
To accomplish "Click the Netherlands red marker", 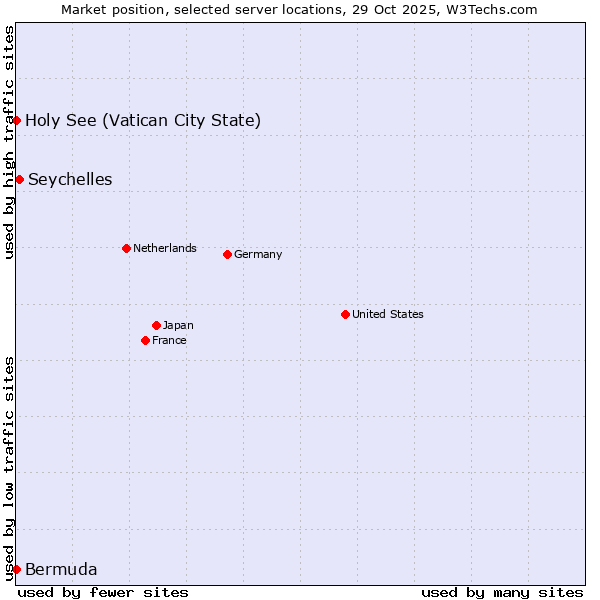I will pos(126,248).
